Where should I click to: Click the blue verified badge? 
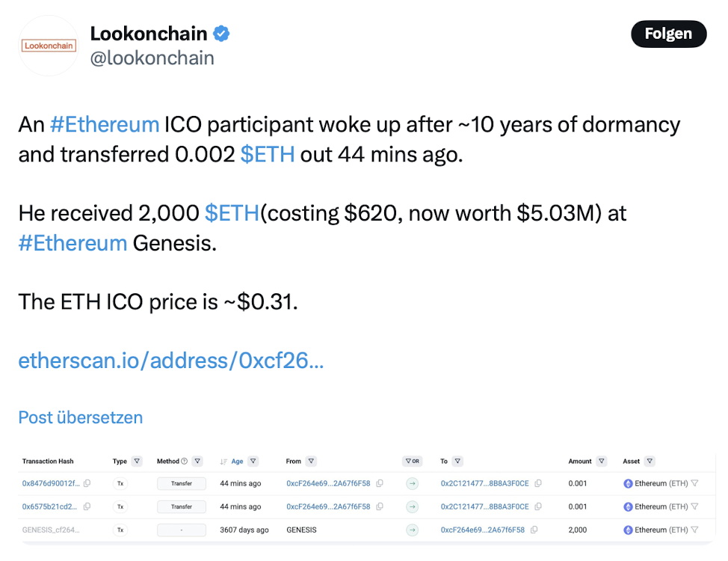[221, 34]
